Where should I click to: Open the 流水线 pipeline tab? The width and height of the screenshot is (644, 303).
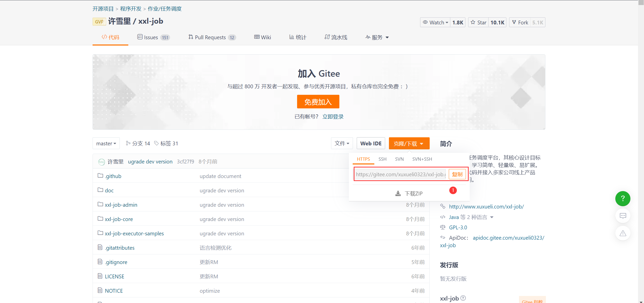336,37
